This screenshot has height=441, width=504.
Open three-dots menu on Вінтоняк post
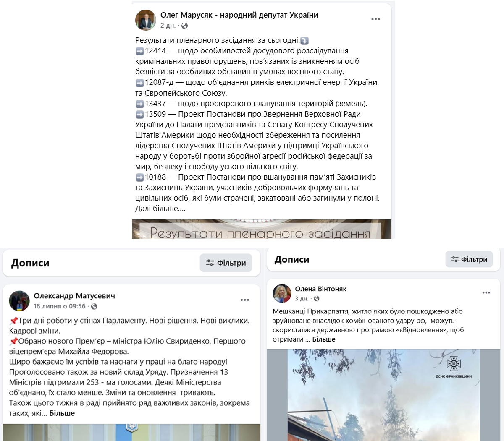[x=486, y=293]
